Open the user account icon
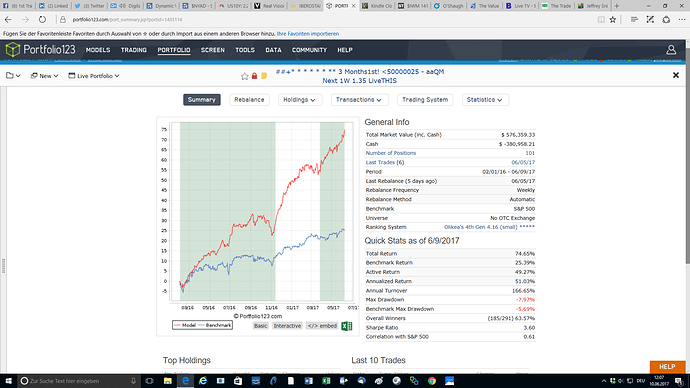The image size is (690, 388). click(x=671, y=50)
